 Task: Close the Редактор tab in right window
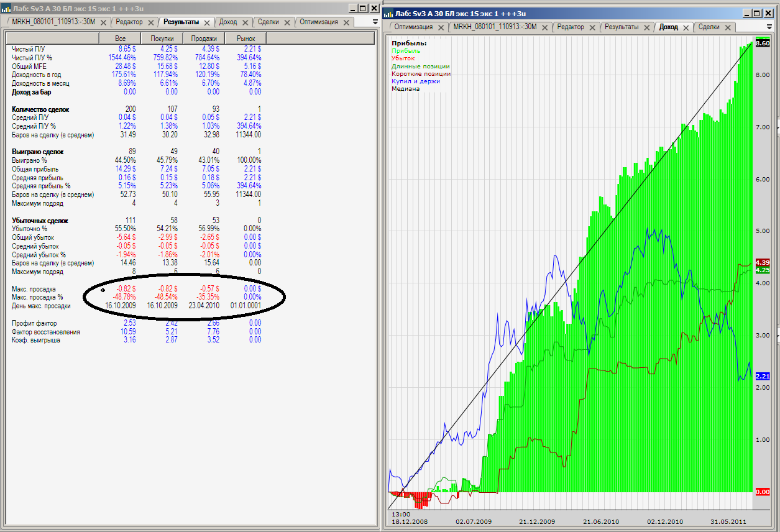point(592,27)
